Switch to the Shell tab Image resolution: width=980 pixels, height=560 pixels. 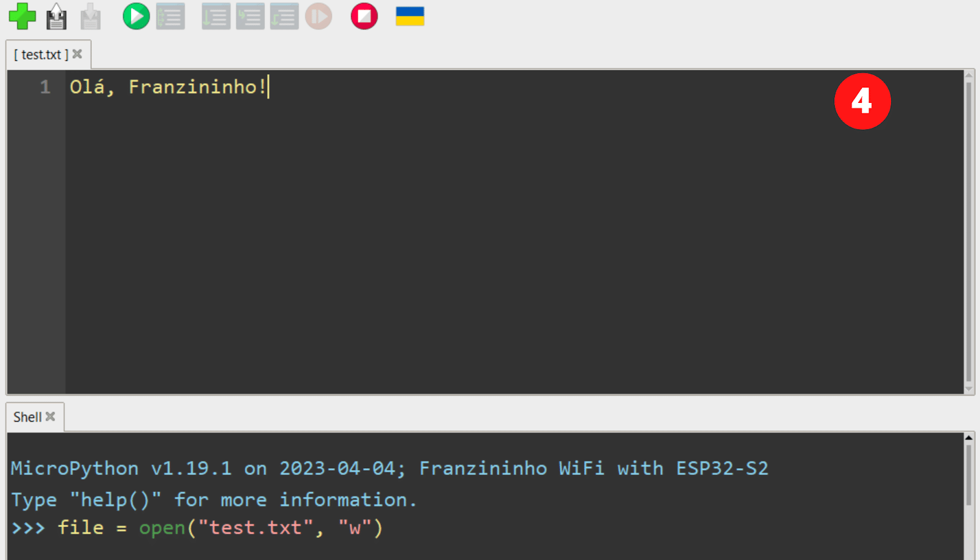point(28,417)
